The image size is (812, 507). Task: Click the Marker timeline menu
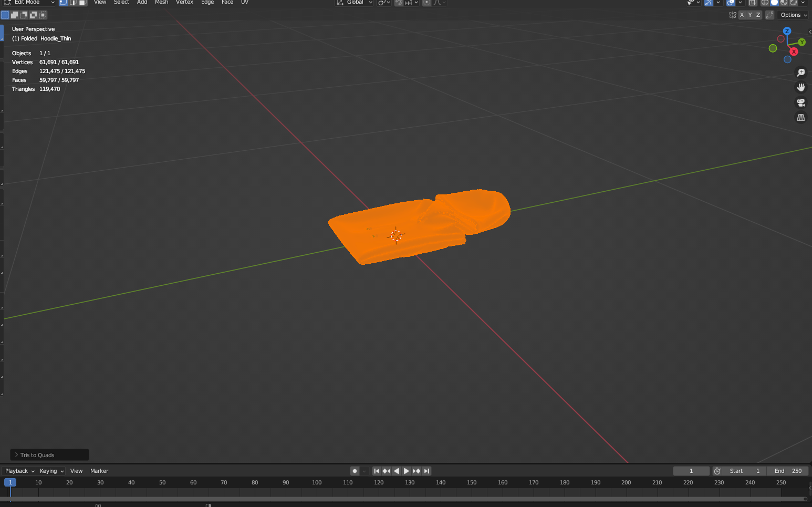point(99,471)
